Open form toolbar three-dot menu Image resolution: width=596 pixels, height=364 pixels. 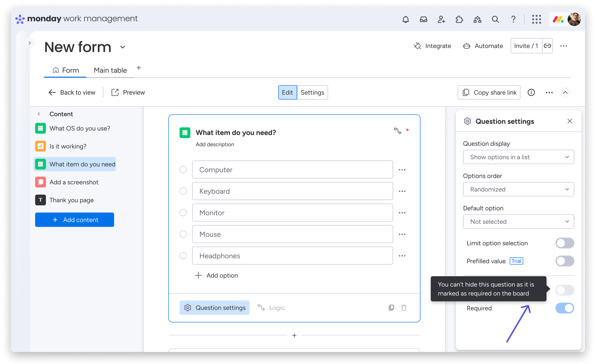549,92
